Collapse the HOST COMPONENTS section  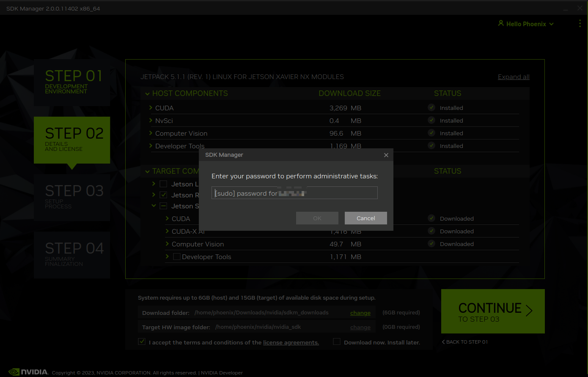pyautogui.click(x=147, y=94)
